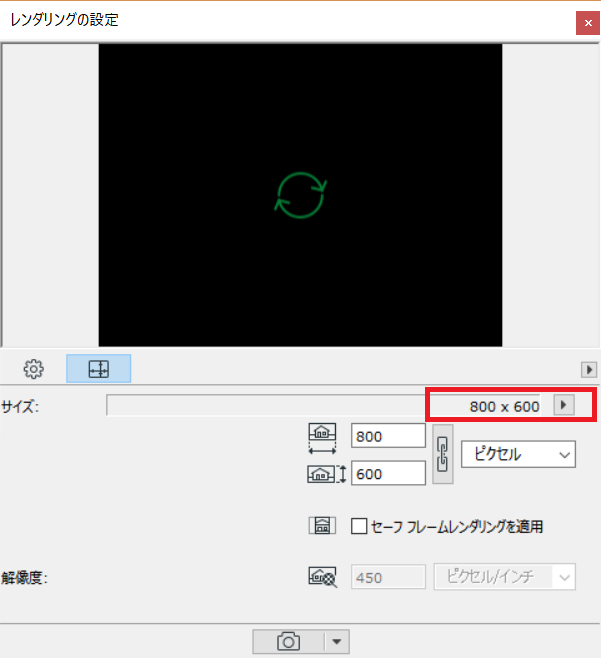Open the ピクセル unit dropdown
601x658 pixels.
click(x=518, y=454)
